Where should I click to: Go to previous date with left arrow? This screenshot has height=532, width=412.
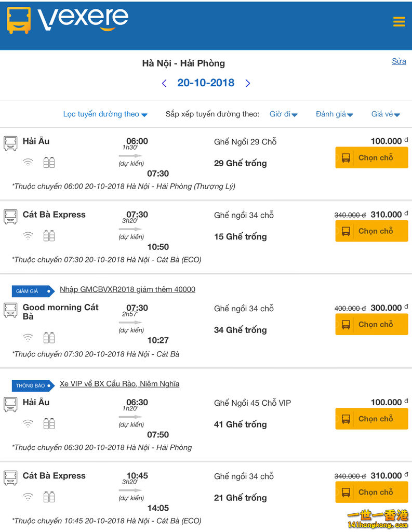(x=164, y=83)
